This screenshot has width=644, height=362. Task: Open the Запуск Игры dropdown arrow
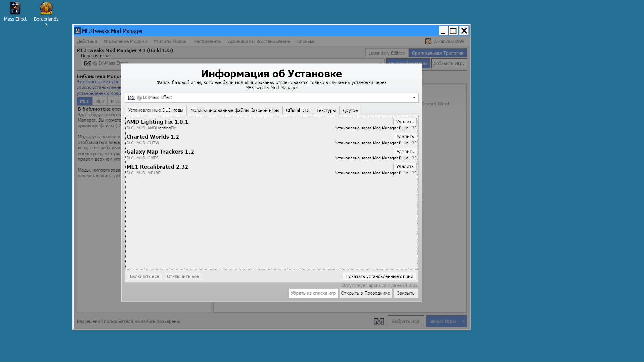463,321
